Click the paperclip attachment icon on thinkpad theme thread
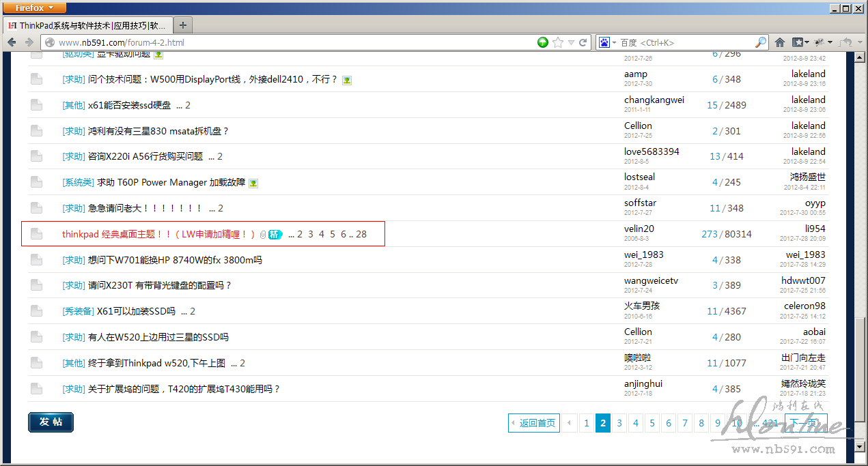 click(x=262, y=234)
